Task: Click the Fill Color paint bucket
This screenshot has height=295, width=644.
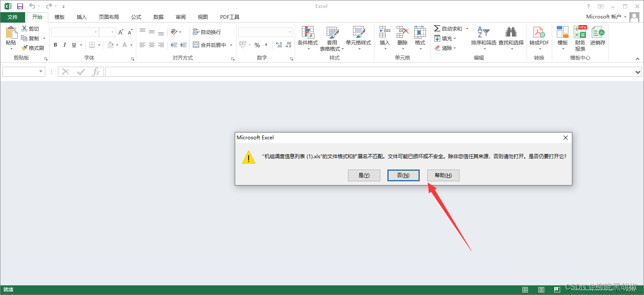Action: tap(110, 45)
